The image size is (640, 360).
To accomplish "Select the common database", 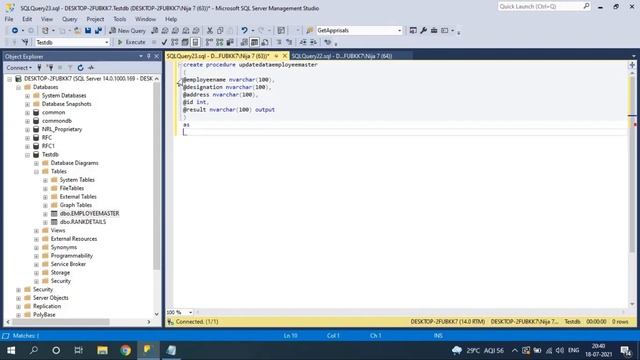I will 53,112.
